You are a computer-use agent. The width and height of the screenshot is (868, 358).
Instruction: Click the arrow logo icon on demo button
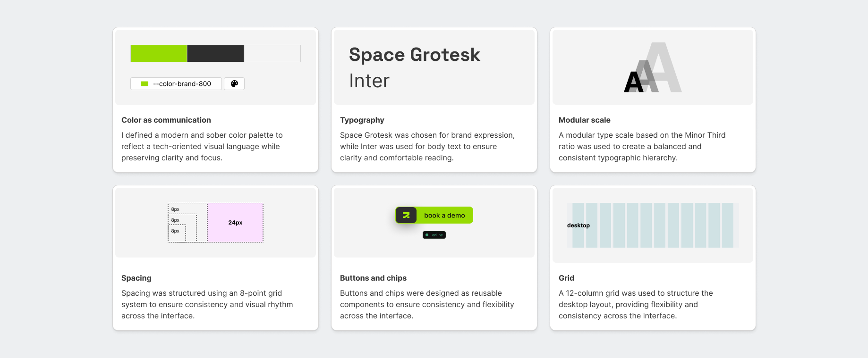(x=406, y=216)
